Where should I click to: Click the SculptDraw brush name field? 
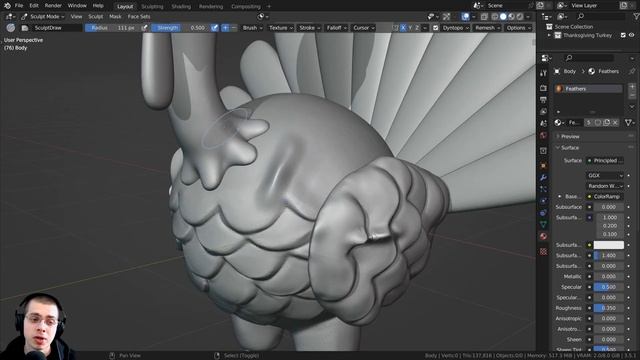point(57,28)
